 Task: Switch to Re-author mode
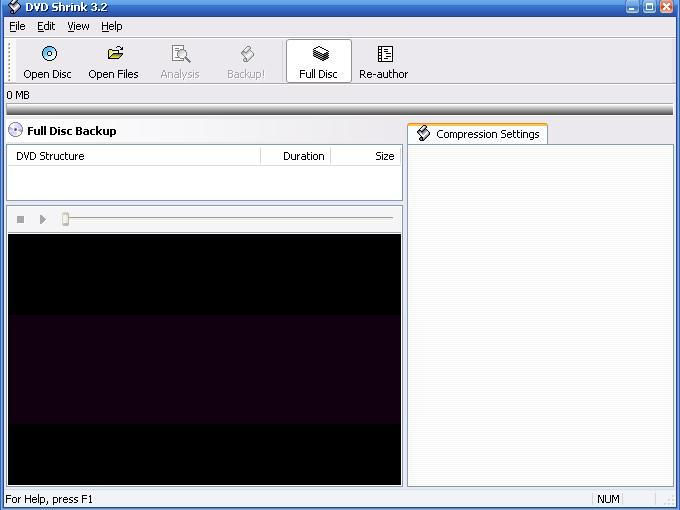(x=384, y=62)
